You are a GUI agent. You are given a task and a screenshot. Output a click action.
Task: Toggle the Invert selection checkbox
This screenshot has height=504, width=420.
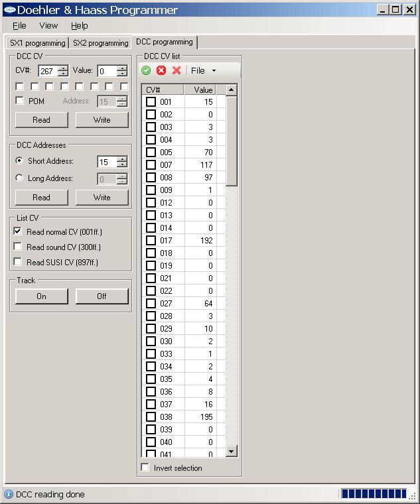click(145, 468)
